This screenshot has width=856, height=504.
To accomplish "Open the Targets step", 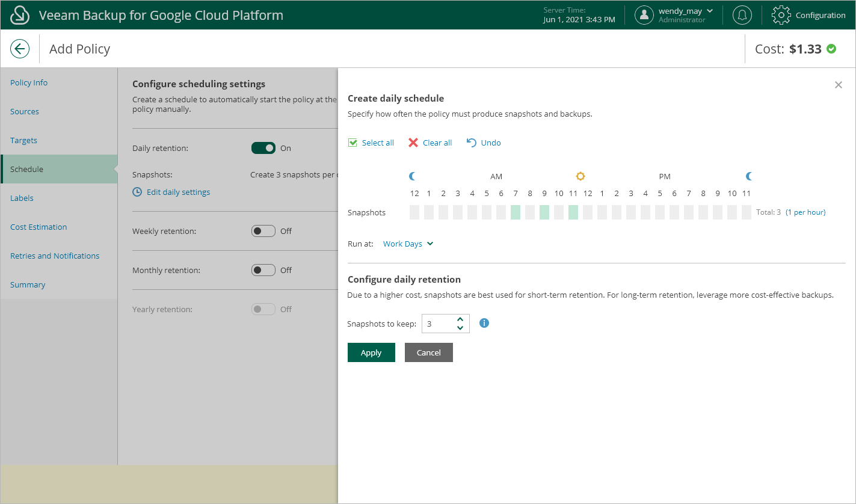I will point(59,140).
